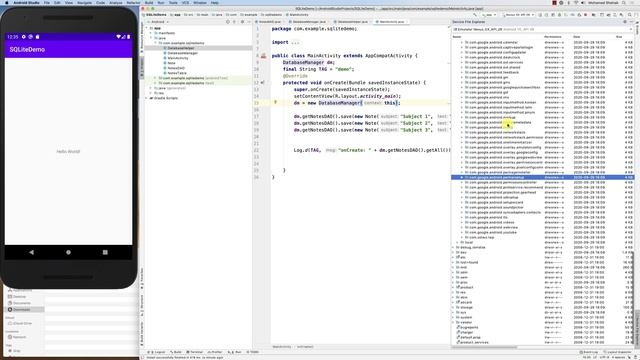Click the Search Everywhere magnifier icon
Viewport: 640px width, 360px height.
tap(629, 15)
